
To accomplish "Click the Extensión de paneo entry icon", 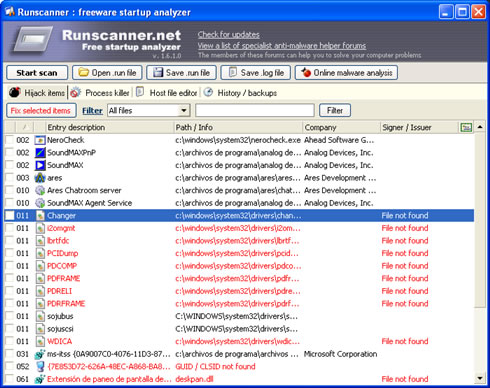I will tap(40, 379).
